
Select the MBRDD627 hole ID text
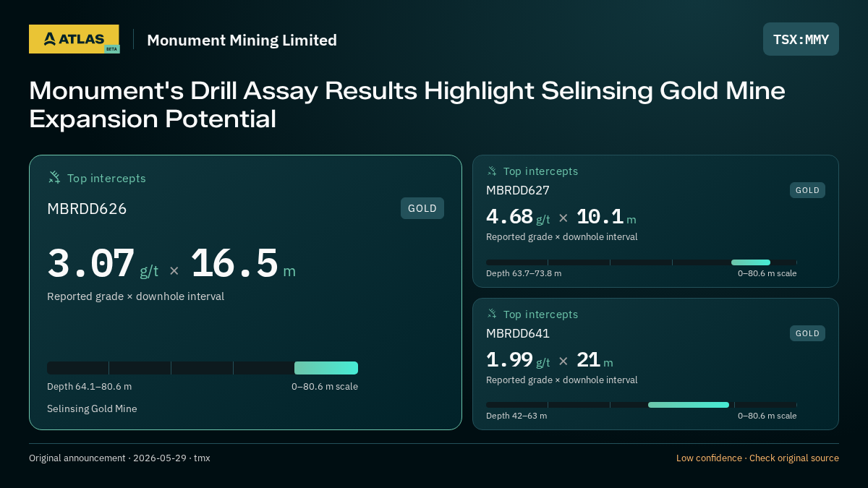pos(518,191)
